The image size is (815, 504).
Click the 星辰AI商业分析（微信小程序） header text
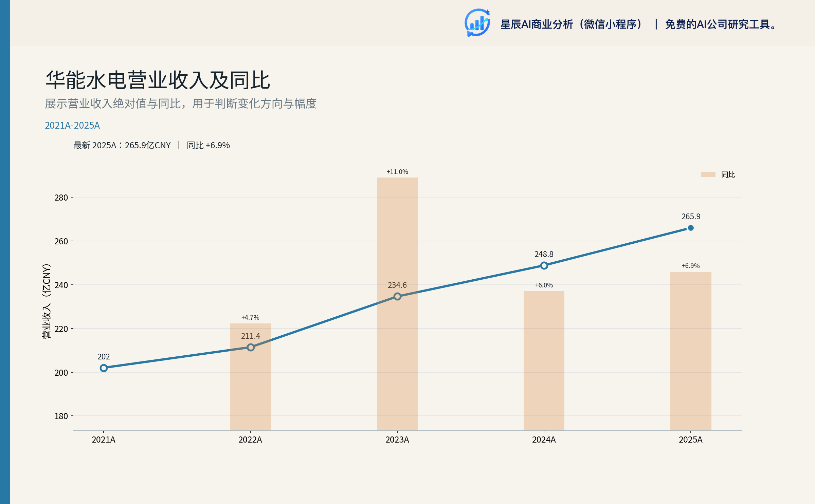[x=572, y=24]
